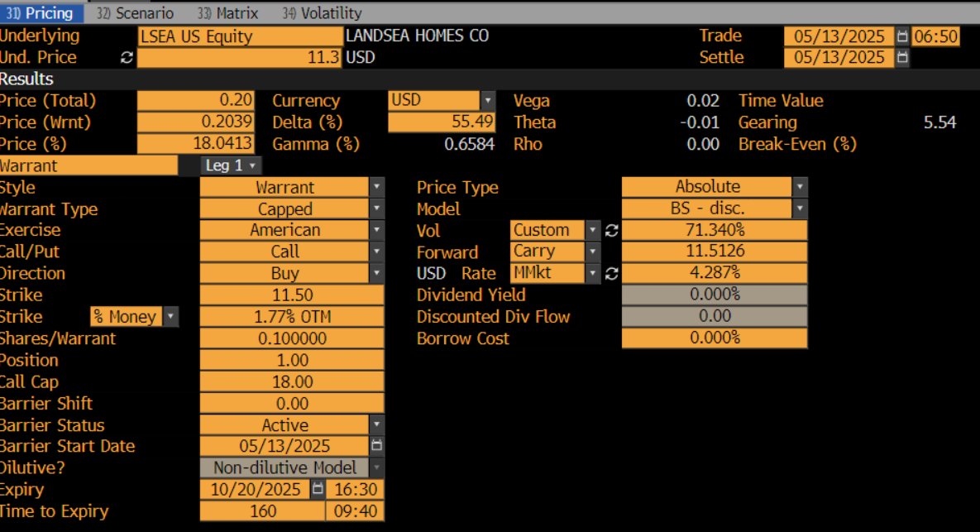Viewport: 980px width, 532px height.
Task: Change Exercise style from American
Action: coord(377,230)
